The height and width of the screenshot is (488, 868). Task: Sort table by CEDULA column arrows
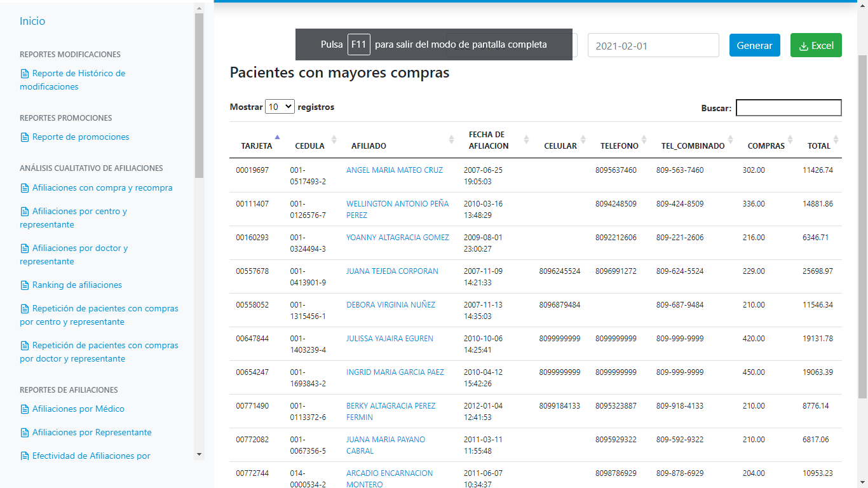coord(334,139)
